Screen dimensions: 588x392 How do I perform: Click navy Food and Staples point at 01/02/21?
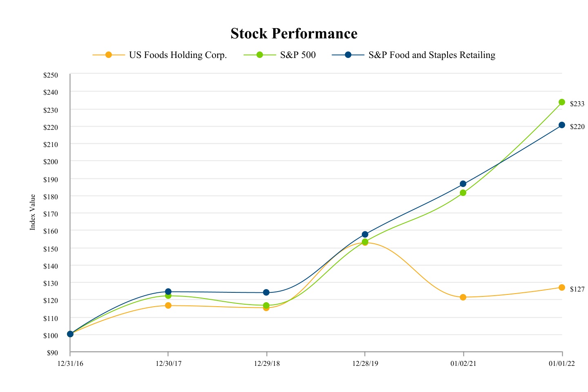coord(463,184)
